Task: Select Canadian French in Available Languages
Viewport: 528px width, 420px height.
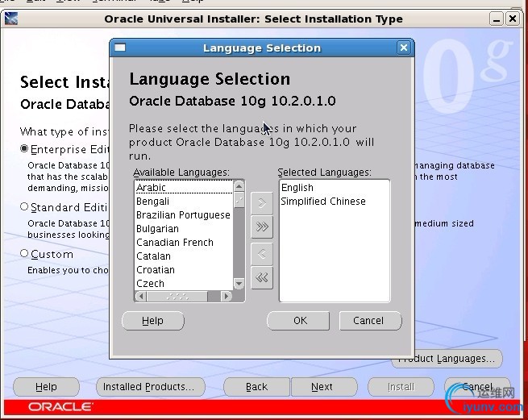Action: (184, 243)
